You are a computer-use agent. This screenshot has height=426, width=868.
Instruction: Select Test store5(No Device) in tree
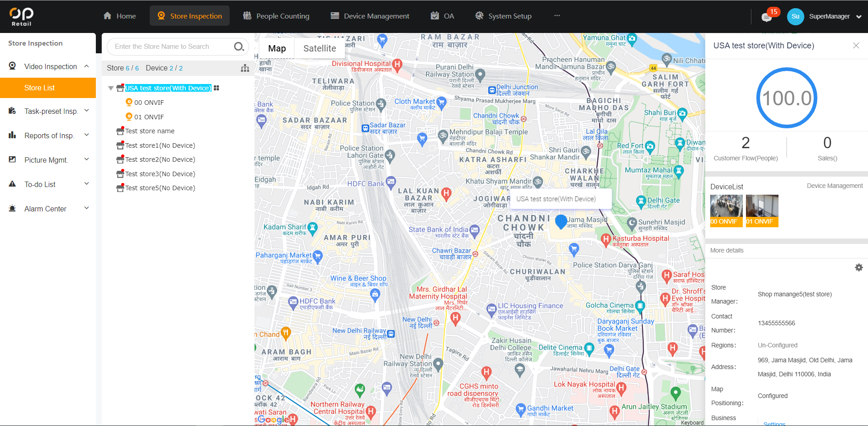(160, 188)
